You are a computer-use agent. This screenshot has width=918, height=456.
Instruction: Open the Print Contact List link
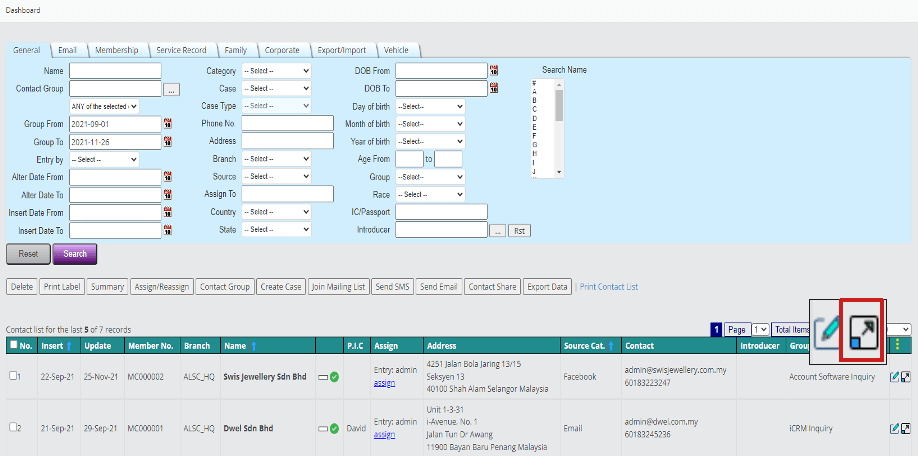[609, 287]
